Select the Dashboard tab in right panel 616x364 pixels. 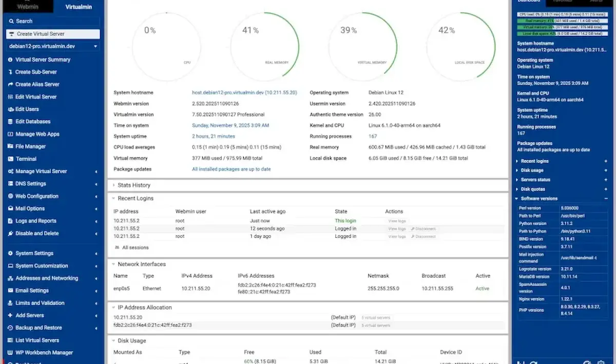(529, 2)
